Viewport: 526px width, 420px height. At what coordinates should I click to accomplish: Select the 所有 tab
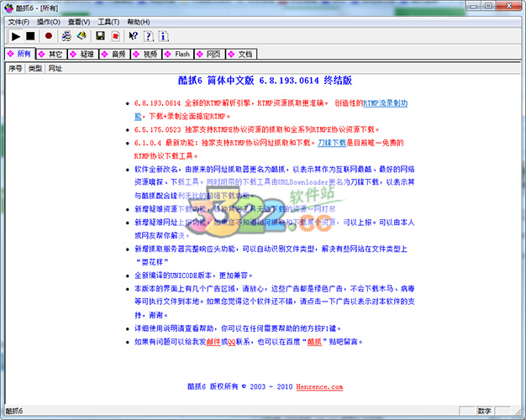point(19,54)
